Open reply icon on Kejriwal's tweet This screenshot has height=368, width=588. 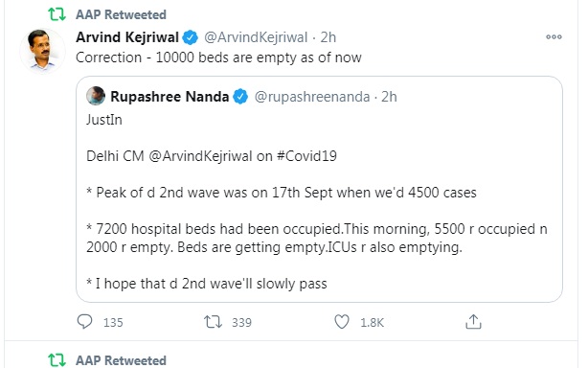pos(84,321)
